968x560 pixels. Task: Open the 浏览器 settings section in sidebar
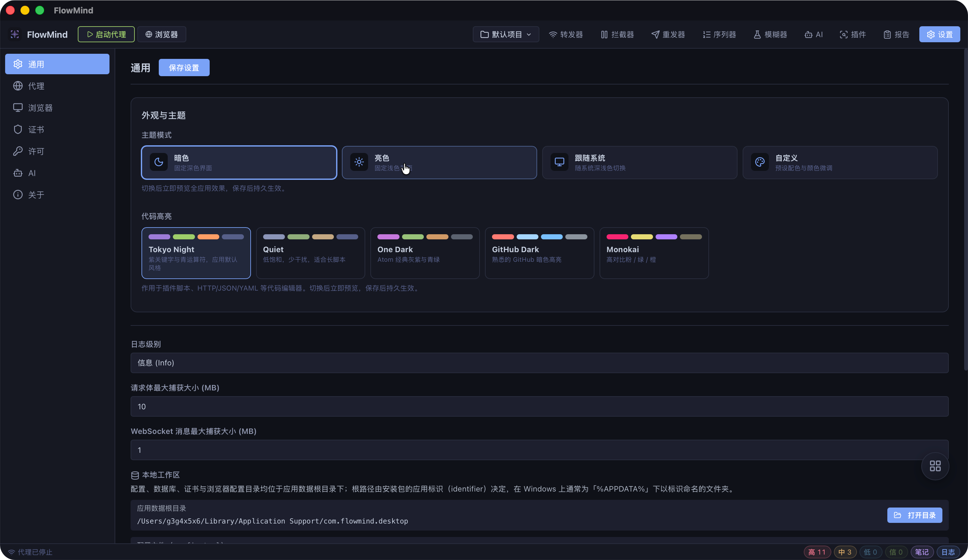(57, 108)
